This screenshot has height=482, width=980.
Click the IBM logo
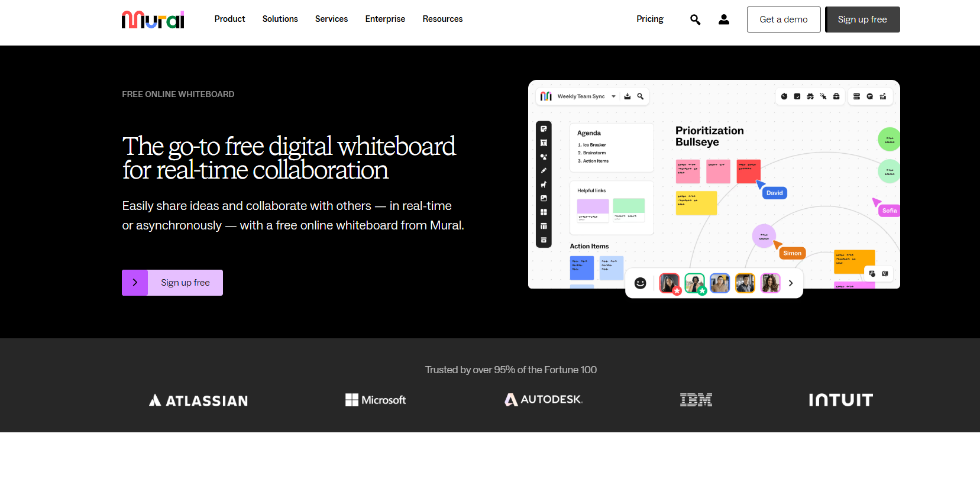click(696, 400)
